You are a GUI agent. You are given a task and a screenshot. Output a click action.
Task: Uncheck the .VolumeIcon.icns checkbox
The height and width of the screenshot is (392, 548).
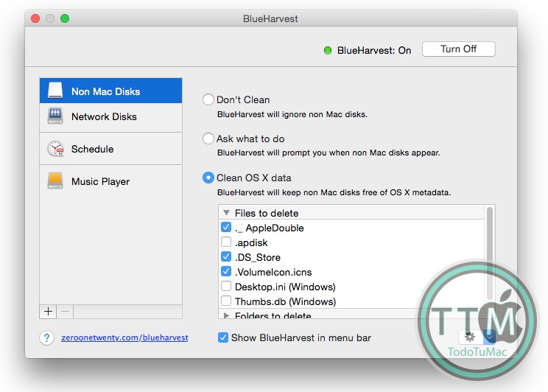tap(226, 271)
